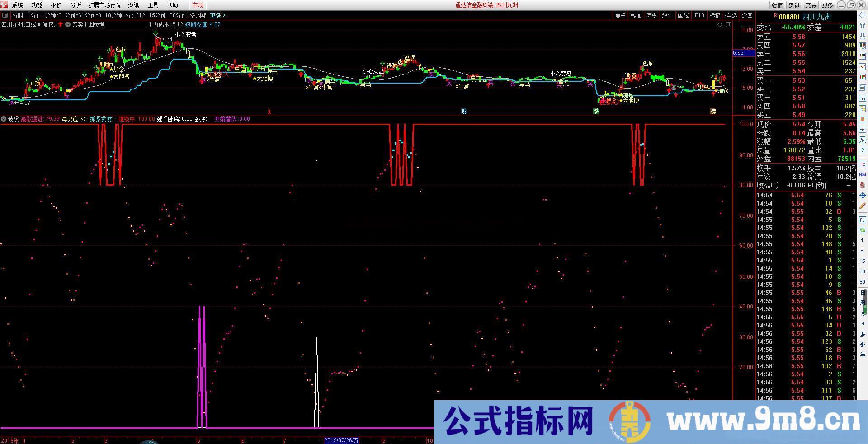
Task: Collapse the 波段 indicator panel triangle
Action: coord(4,119)
